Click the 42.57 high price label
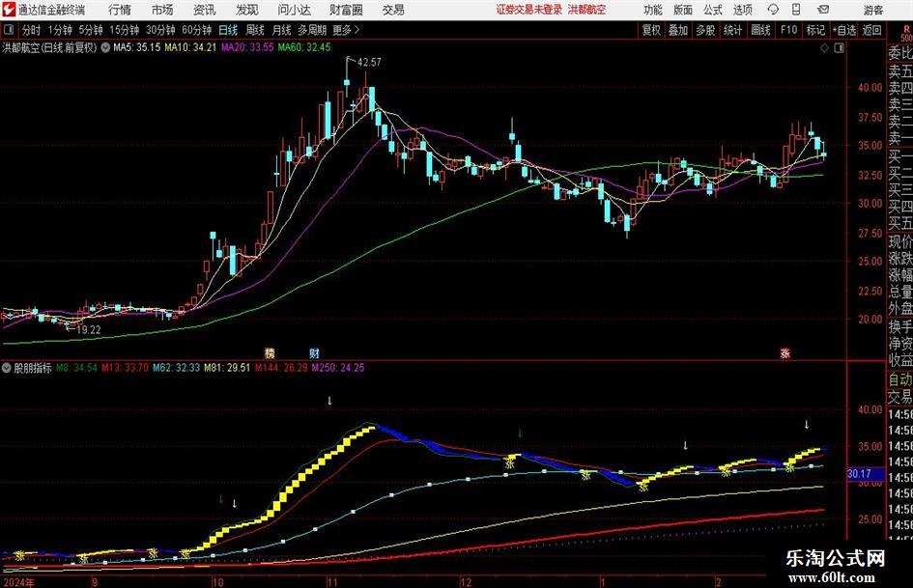The image size is (913, 588). pyautogui.click(x=369, y=63)
